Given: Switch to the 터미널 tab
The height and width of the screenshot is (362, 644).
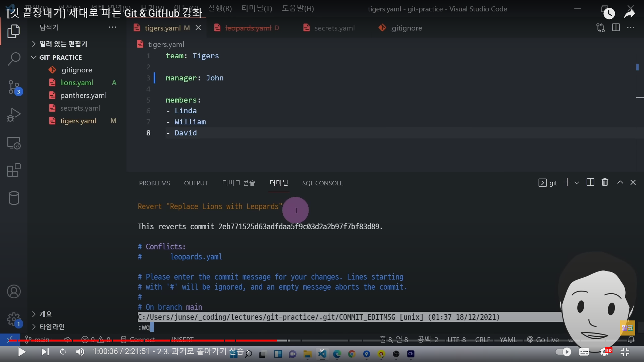Looking at the screenshot, I should click(x=279, y=183).
